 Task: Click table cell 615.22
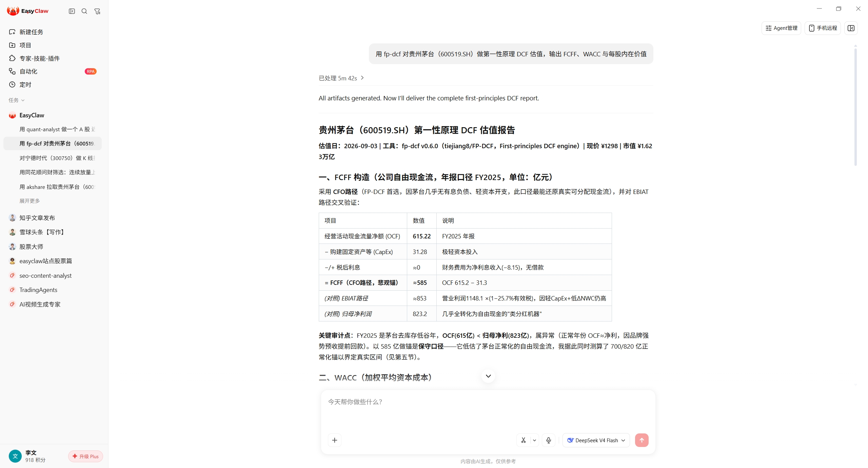[421, 236]
